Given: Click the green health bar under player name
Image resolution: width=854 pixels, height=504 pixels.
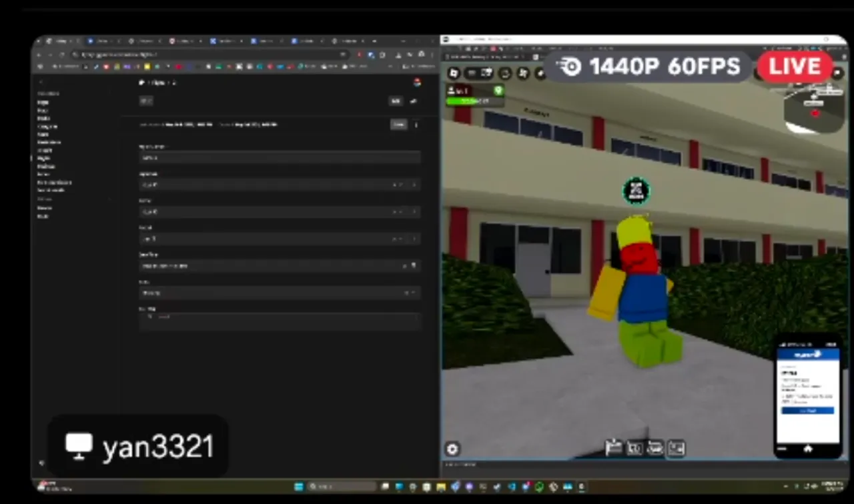Looking at the screenshot, I should 475,101.
